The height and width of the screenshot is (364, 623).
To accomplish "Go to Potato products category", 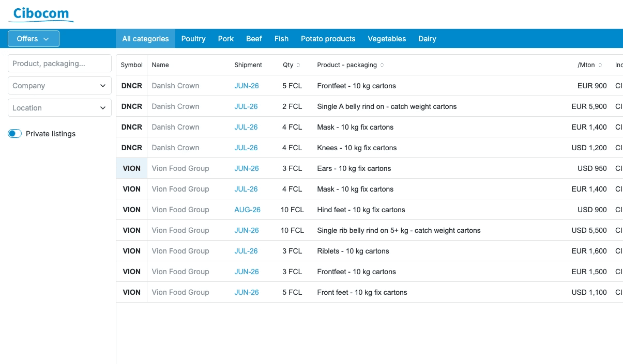I will [328, 39].
